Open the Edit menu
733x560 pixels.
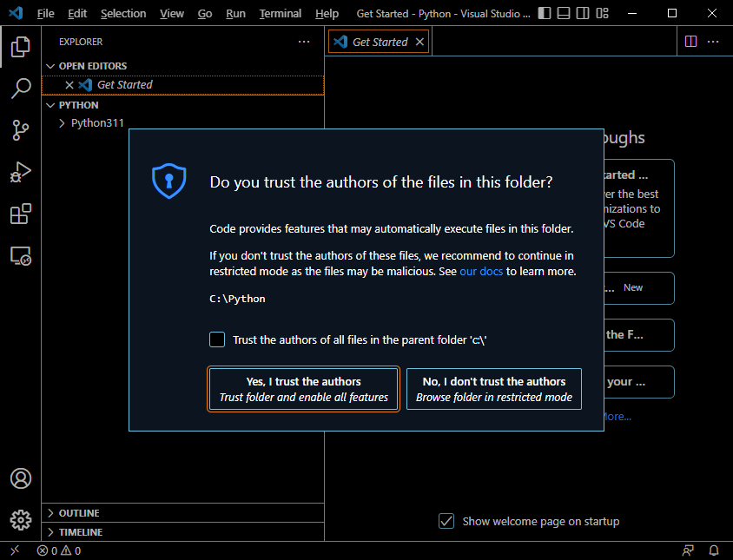click(77, 14)
